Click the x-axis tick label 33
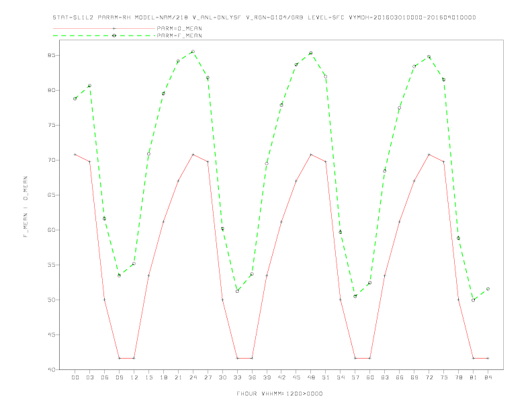The image size is (532, 411). [237, 377]
